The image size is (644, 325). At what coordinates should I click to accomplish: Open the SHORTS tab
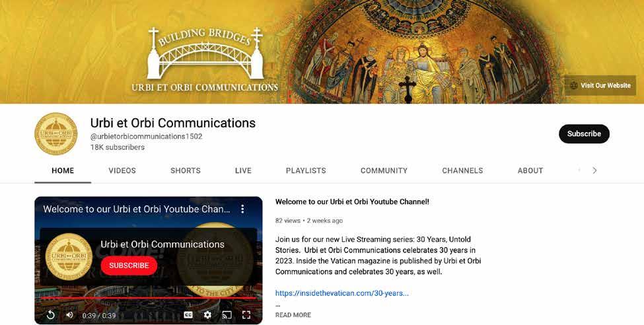click(x=186, y=170)
